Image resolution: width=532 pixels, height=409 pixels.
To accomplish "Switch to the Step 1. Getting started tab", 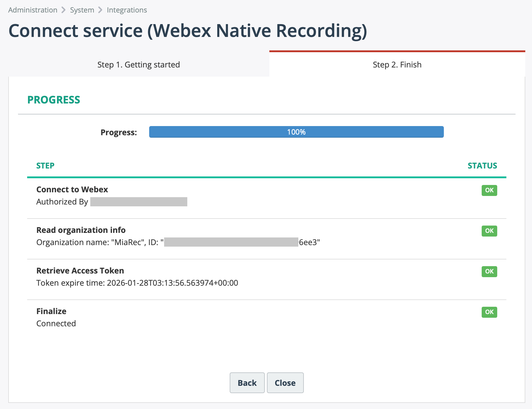I will point(138,64).
